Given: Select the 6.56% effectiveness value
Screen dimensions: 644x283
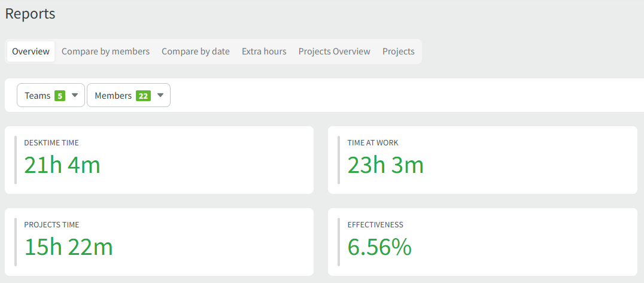Looking at the screenshot, I should (x=379, y=247).
